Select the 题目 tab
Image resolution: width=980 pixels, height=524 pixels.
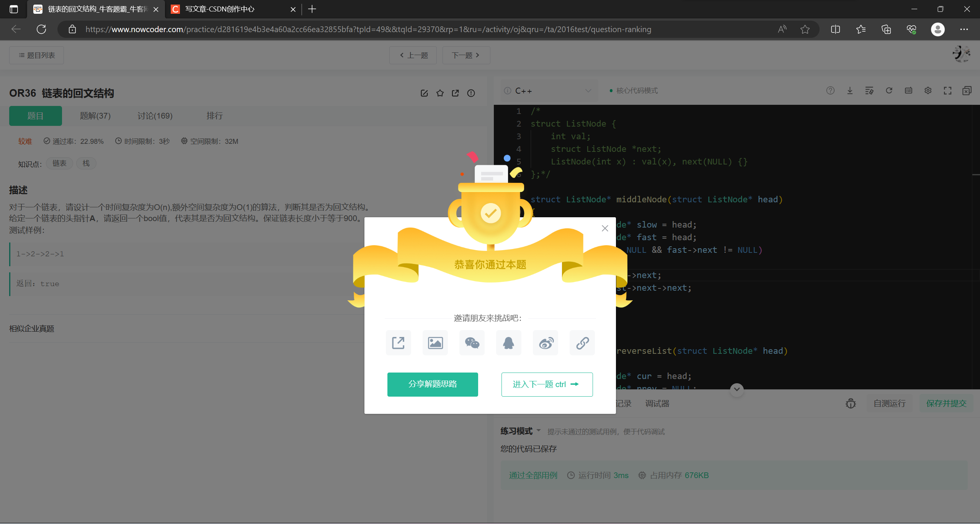[35, 116]
